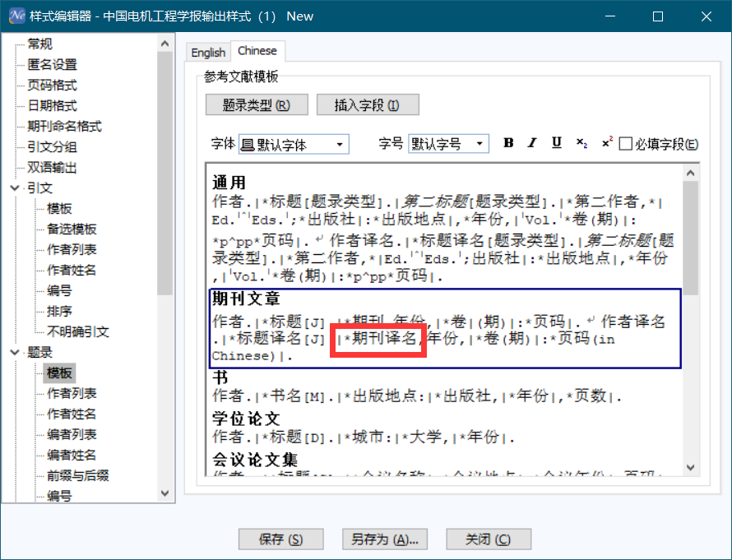Select 编号 under 引文

pos(59,291)
